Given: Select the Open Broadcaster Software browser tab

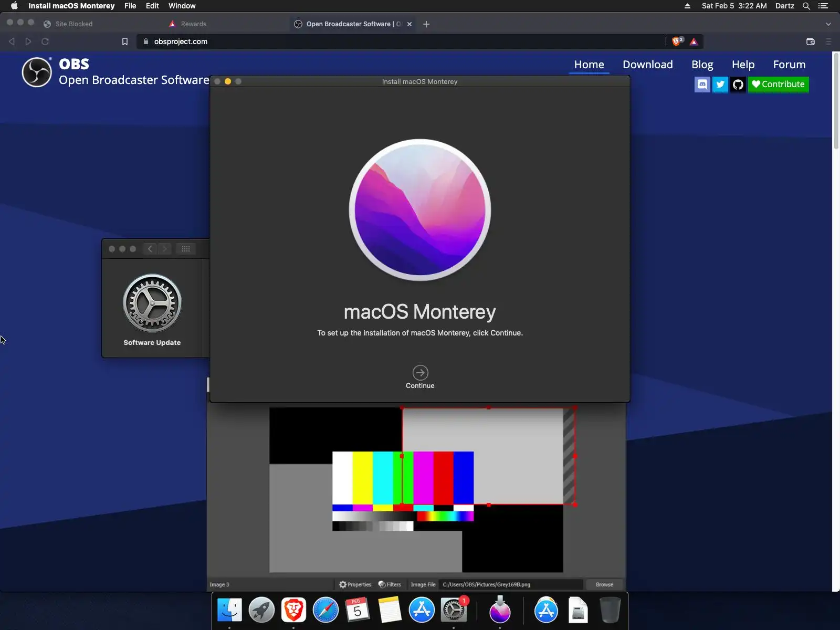Looking at the screenshot, I should click(x=348, y=24).
